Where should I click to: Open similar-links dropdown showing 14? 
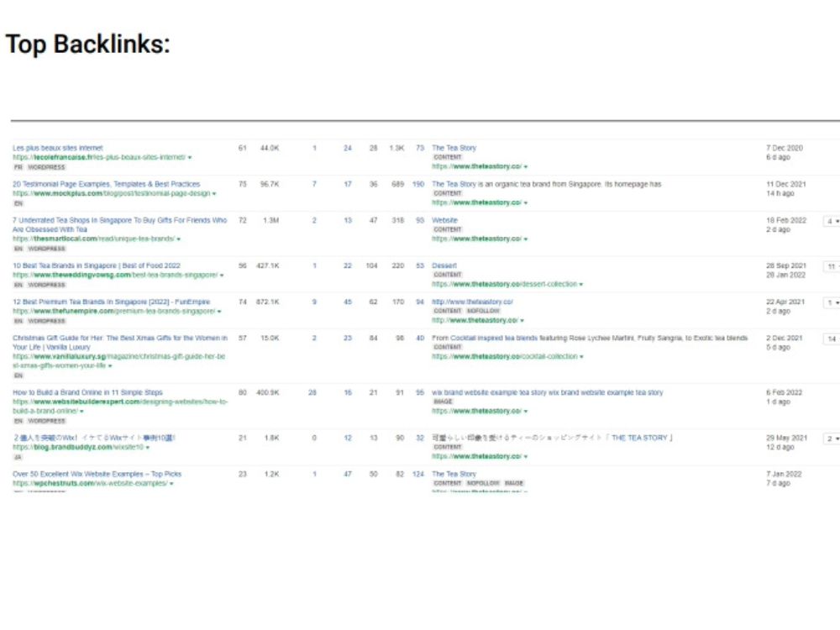pyautogui.click(x=832, y=339)
